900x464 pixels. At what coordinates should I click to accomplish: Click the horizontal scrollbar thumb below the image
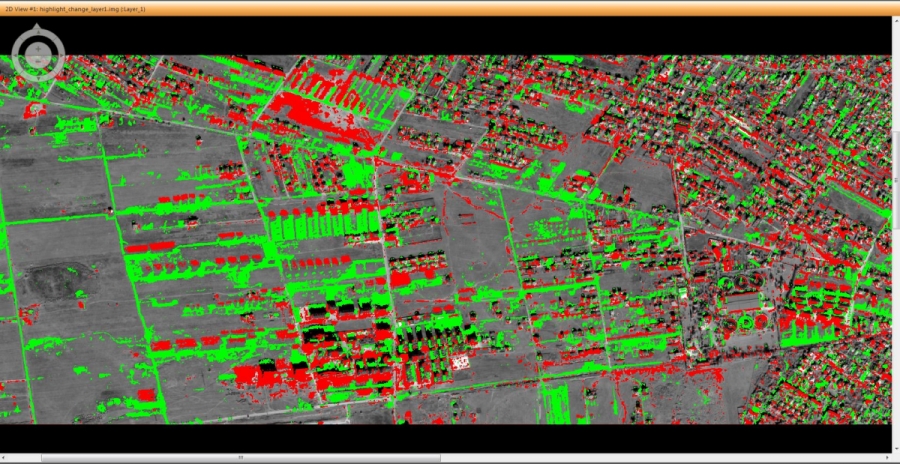[241, 458]
